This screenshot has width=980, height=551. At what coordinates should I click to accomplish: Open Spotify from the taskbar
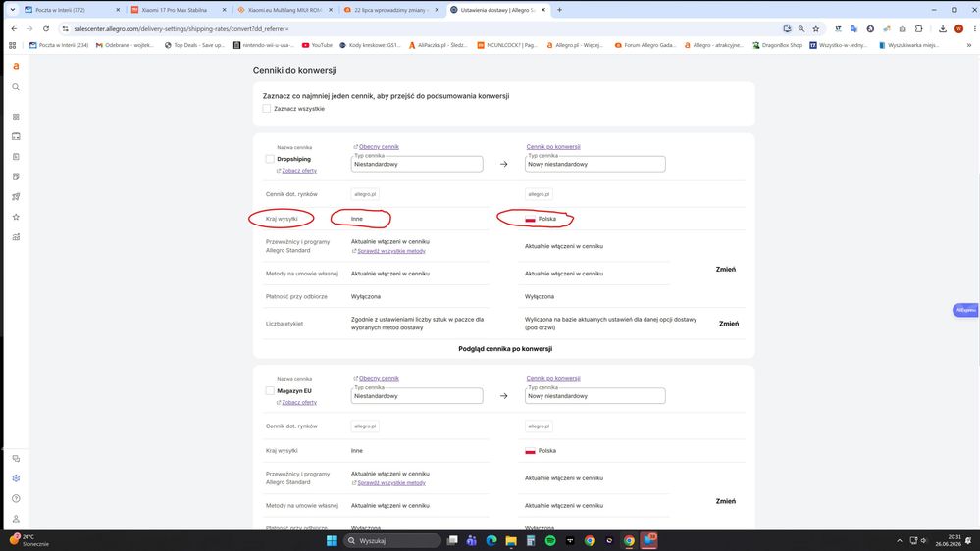pyautogui.click(x=550, y=540)
